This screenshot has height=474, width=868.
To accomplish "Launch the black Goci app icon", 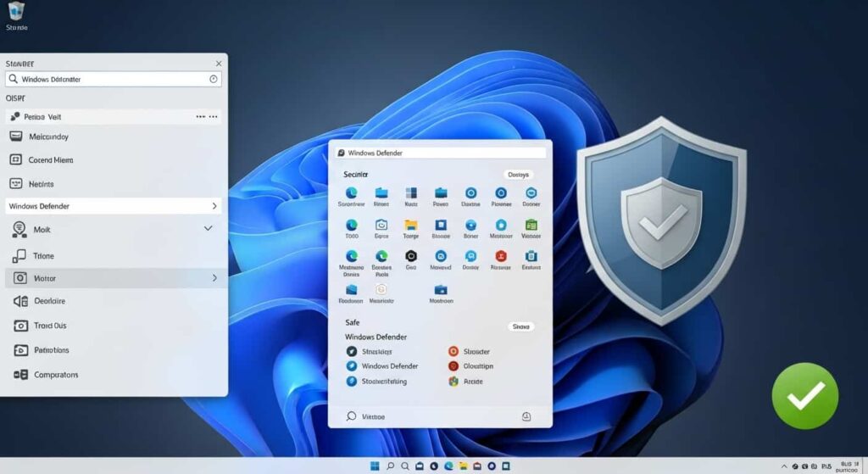I will click(411, 256).
